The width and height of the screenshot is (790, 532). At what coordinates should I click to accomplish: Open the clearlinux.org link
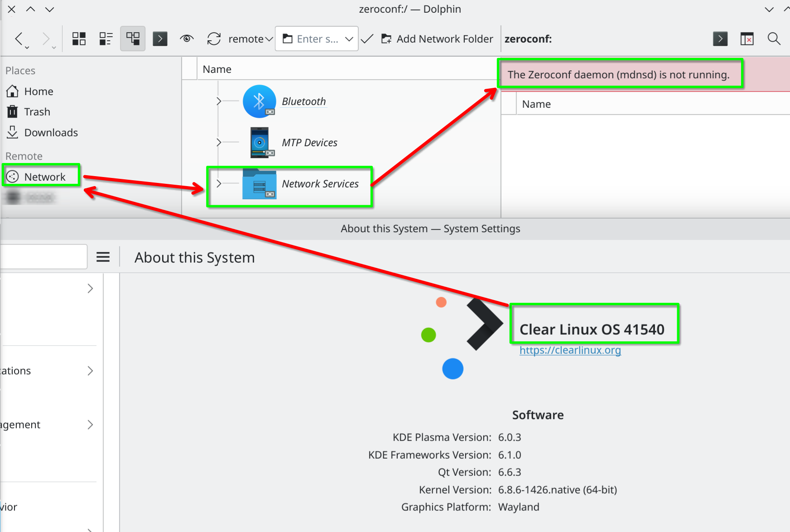pos(570,350)
